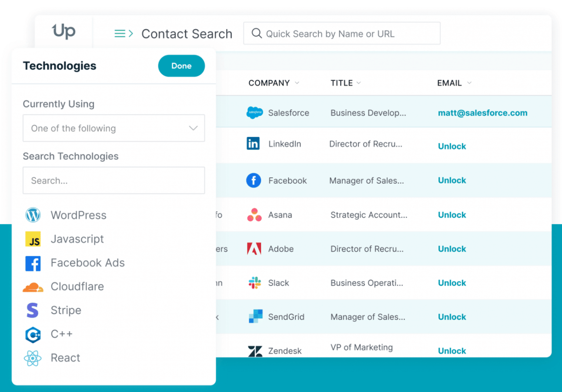The height and width of the screenshot is (392, 562).
Task: Select the WordPress technology icon
Action: coord(33,215)
